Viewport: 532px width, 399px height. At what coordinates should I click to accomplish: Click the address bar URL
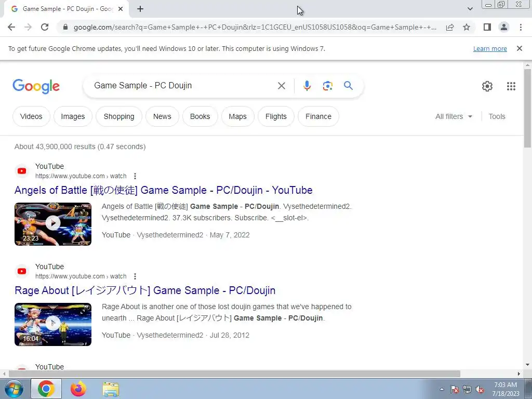[x=255, y=27]
